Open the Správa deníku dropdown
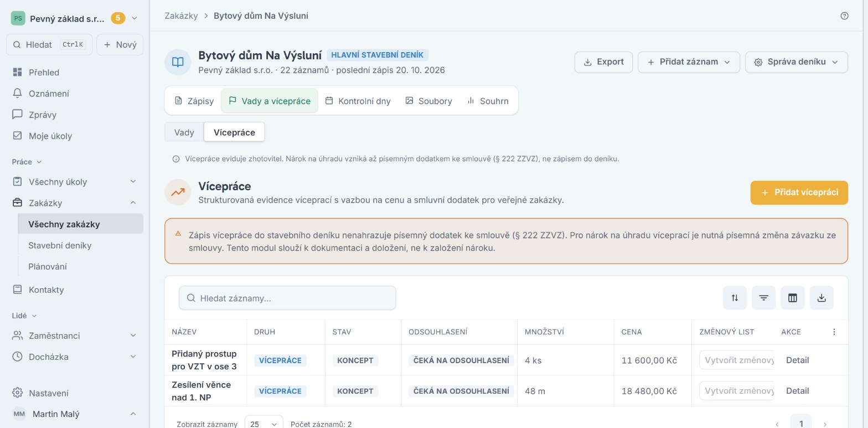Image resolution: width=868 pixels, height=428 pixels. (797, 62)
